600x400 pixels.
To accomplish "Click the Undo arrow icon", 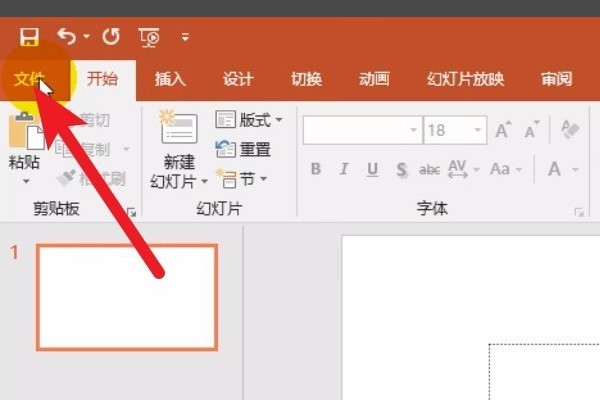I will point(66,37).
